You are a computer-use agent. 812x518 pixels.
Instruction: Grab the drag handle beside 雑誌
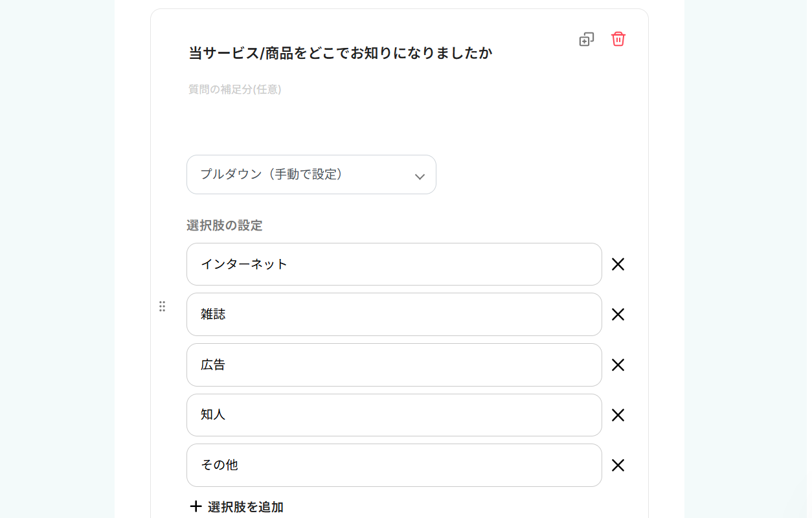[163, 306]
